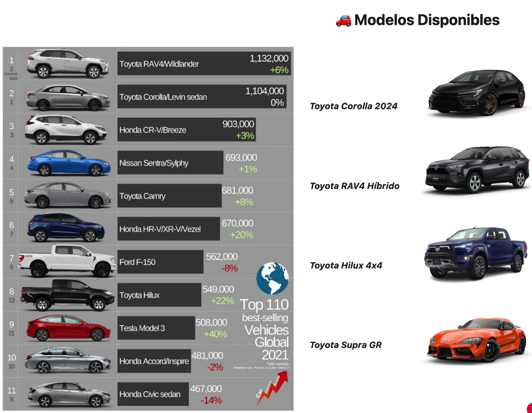Click the white Honda CR-V picture
Screen dimensions: 532x413
pyautogui.click(x=66, y=130)
